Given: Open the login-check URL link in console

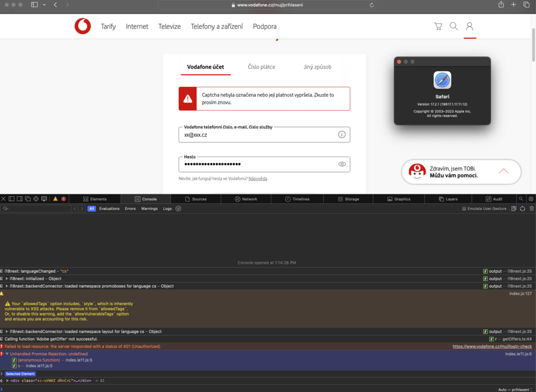Looking at the screenshot, I should 492,346.
